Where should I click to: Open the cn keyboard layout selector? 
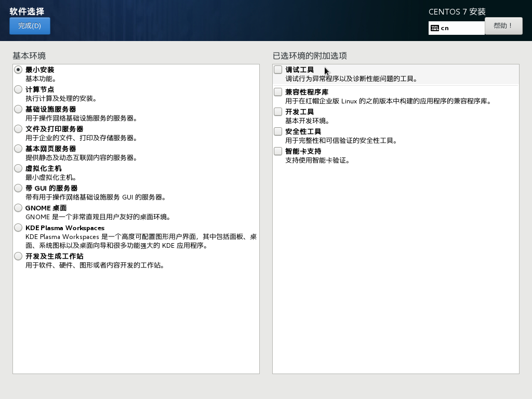click(x=456, y=28)
